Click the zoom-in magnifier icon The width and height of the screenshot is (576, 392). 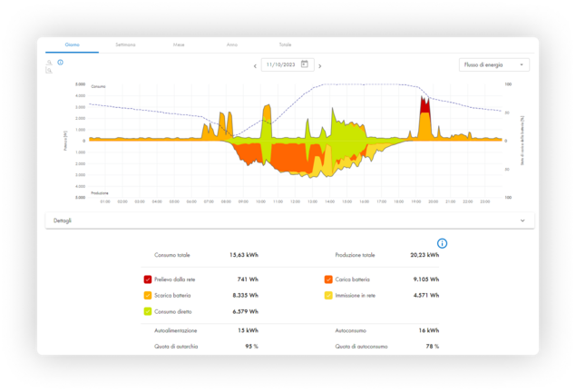pyautogui.click(x=50, y=63)
